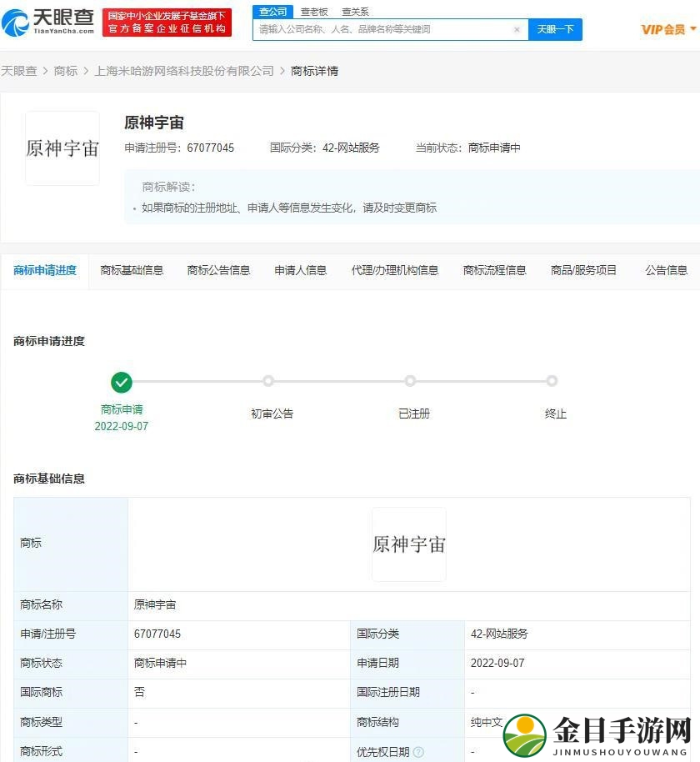
Task: Select the 查关系 search tab
Action: coord(355,12)
